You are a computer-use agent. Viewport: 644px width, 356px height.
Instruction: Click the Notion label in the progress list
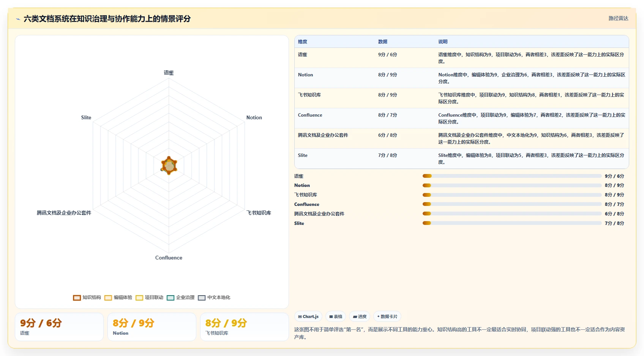pos(302,185)
